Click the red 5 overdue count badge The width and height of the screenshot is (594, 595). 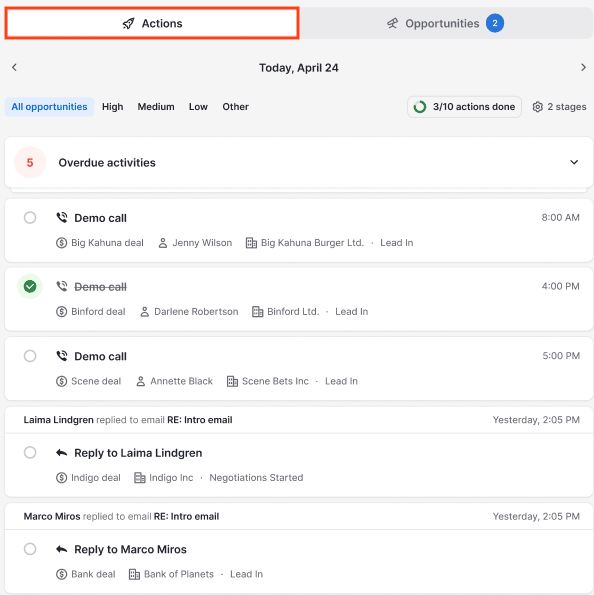coord(30,162)
